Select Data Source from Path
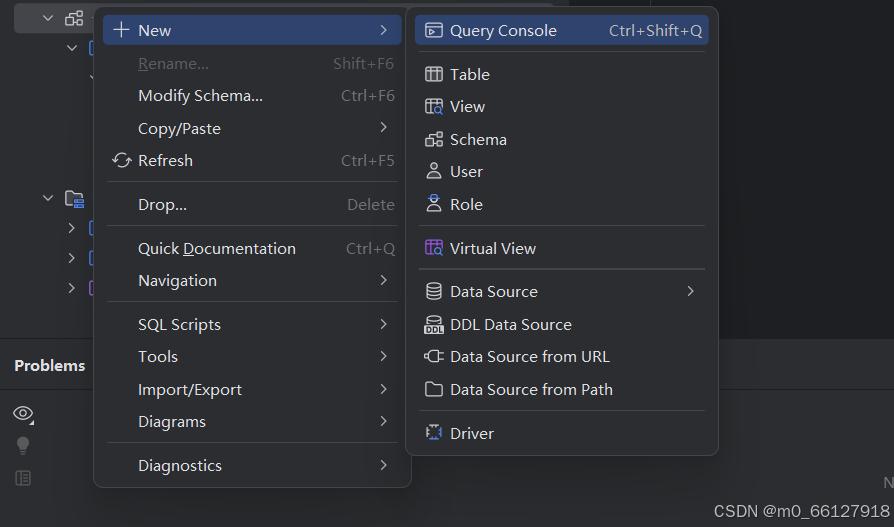The height and width of the screenshot is (527, 894). (x=531, y=389)
